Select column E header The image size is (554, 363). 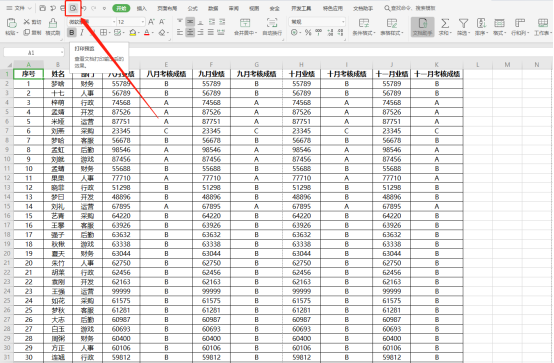point(166,64)
